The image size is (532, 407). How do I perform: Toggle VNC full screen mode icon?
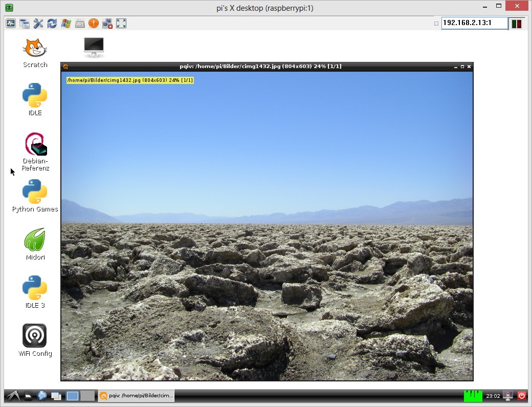tap(121, 24)
